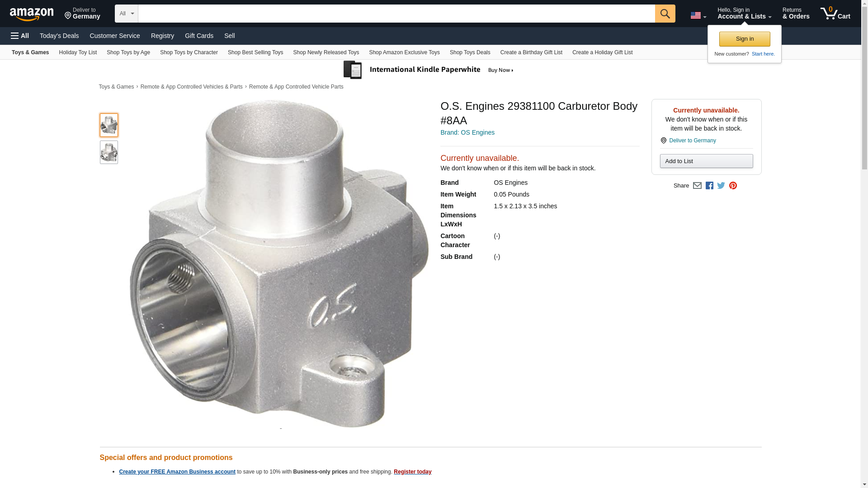Share via email envelope icon

[697, 186]
